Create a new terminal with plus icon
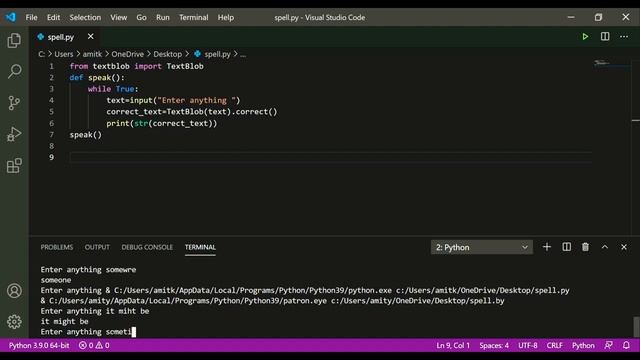 (x=547, y=247)
